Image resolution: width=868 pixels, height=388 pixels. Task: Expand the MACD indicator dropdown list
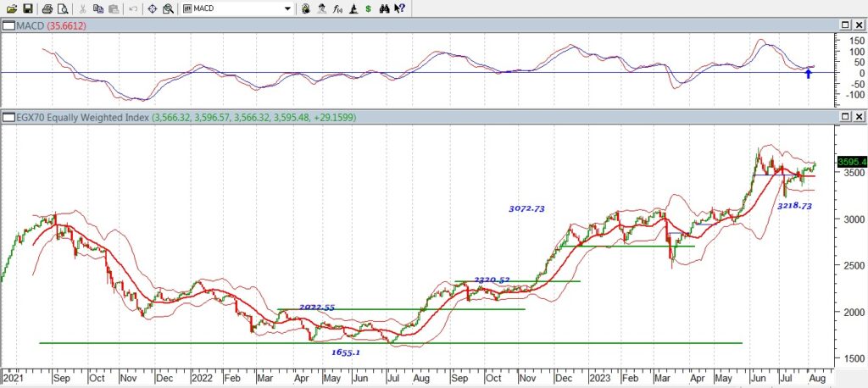point(288,8)
